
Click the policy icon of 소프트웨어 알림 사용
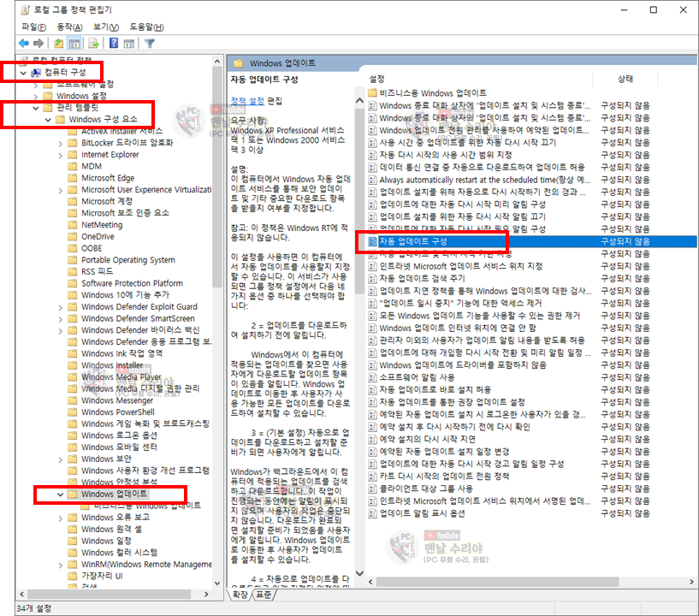pos(373,377)
